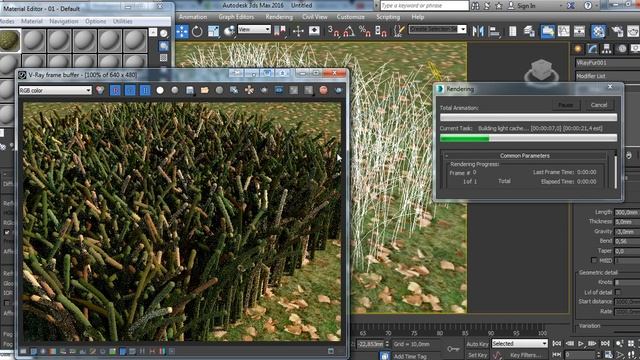
Task: Click the Align tool icon
Action: point(494,31)
